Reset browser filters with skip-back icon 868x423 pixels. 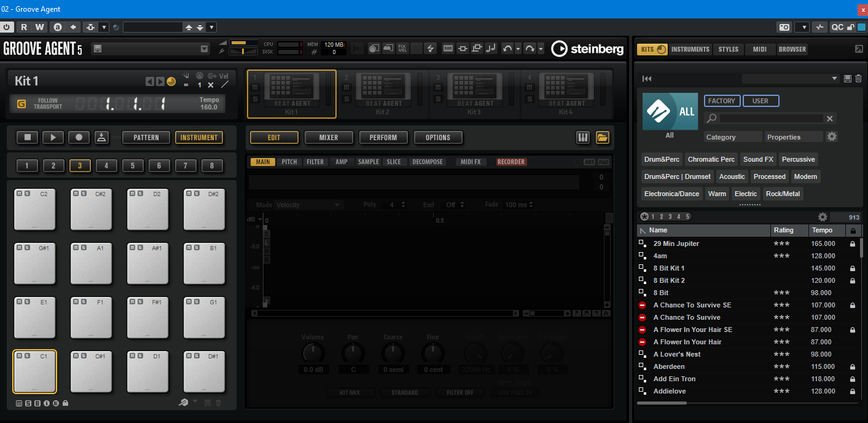click(x=646, y=79)
